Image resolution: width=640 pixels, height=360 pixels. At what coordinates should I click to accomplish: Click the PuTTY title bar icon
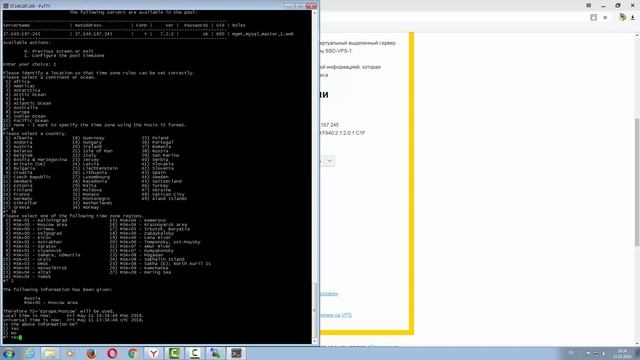click(5, 6)
